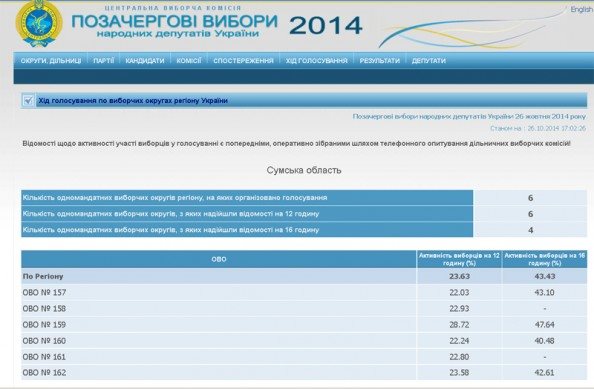594x389 pixels.
Task: Click the По Регіону summary row
Action: [x=304, y=276]
